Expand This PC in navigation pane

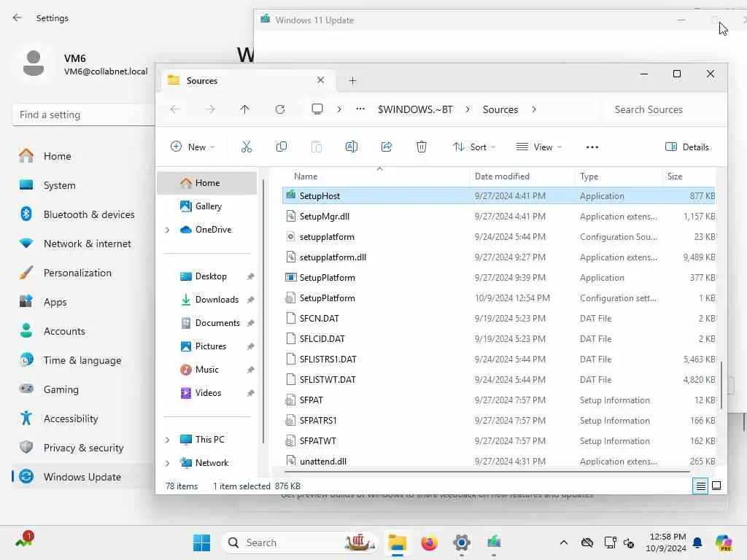[x=167, y=440]
